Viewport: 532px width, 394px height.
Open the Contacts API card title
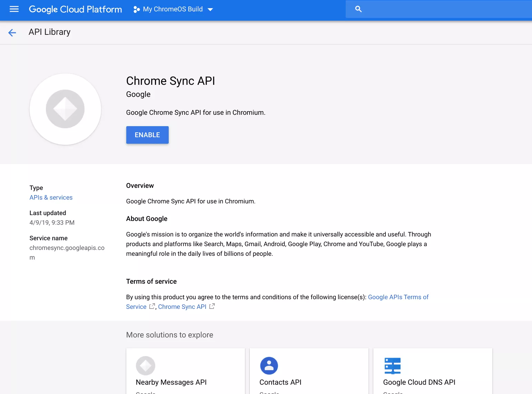pos(280,382)
